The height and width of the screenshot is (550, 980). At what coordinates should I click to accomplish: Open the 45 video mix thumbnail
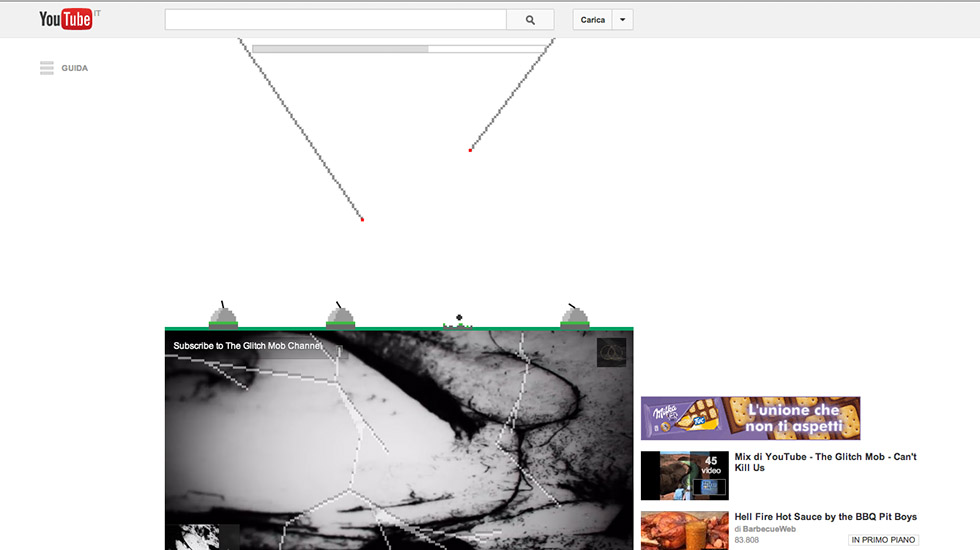tap(684, 475)
